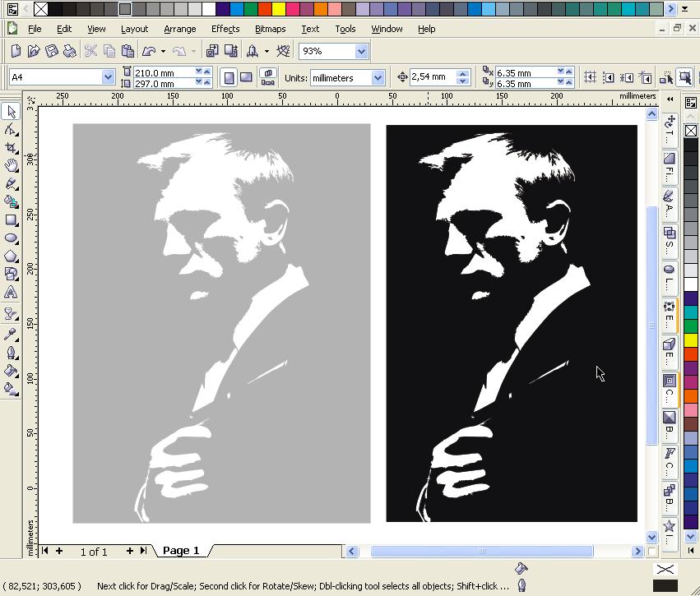
Task: Toggle Dynamic Guides
Action: tap(645, 77)
